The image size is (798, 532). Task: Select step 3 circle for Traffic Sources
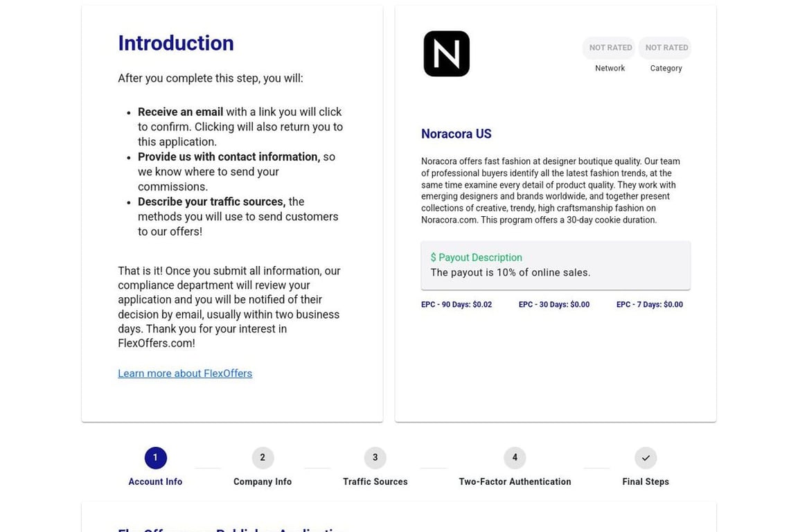click(x=375, y=458)
